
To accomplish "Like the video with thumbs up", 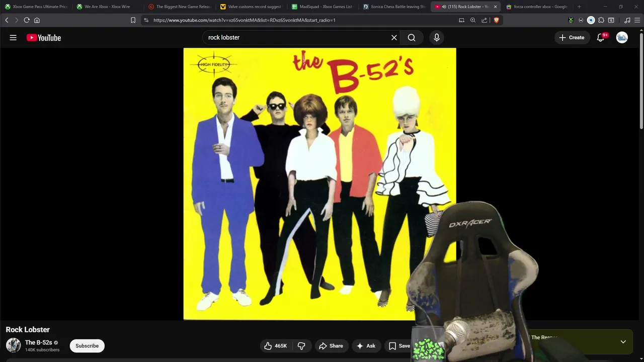I will click(275, 346).
